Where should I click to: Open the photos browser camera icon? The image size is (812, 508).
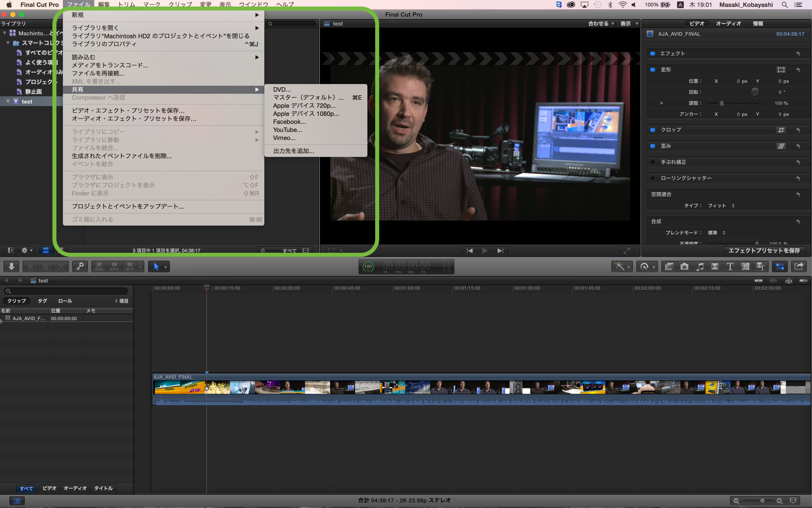pos(684,267)
